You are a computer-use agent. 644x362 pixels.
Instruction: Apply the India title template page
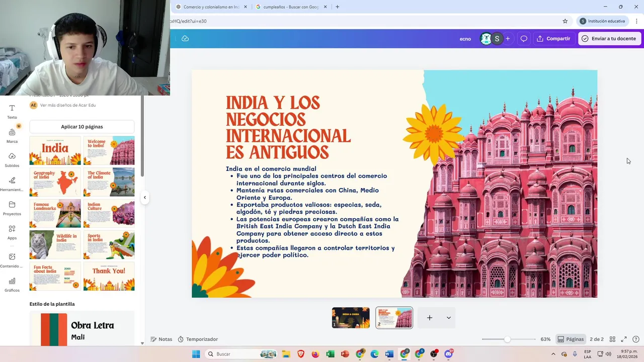[55, 150]
